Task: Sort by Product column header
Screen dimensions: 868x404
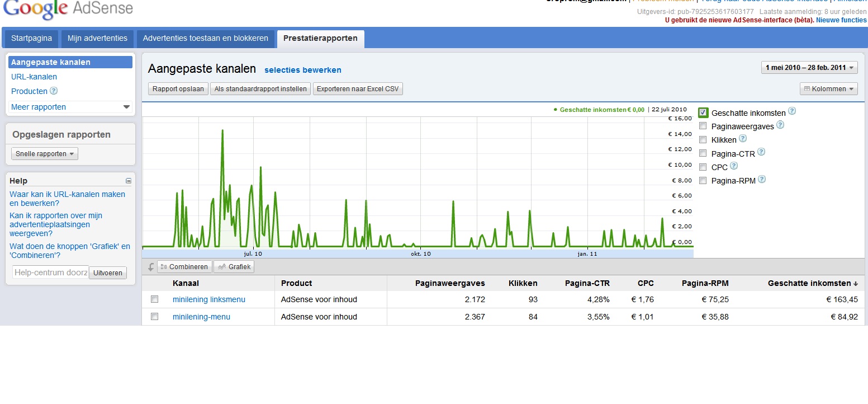Action: (x=296, y=283)
